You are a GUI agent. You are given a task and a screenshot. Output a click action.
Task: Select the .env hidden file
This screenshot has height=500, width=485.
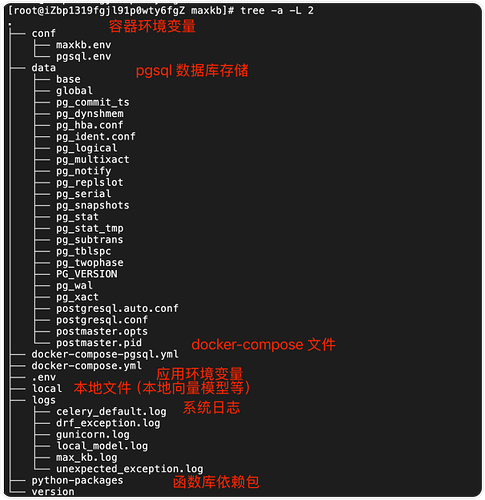click(x=44, y=377)
